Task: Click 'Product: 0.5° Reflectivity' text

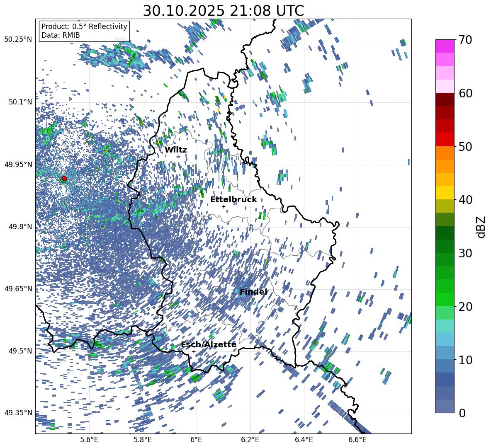Action: [x=84, y=27]
